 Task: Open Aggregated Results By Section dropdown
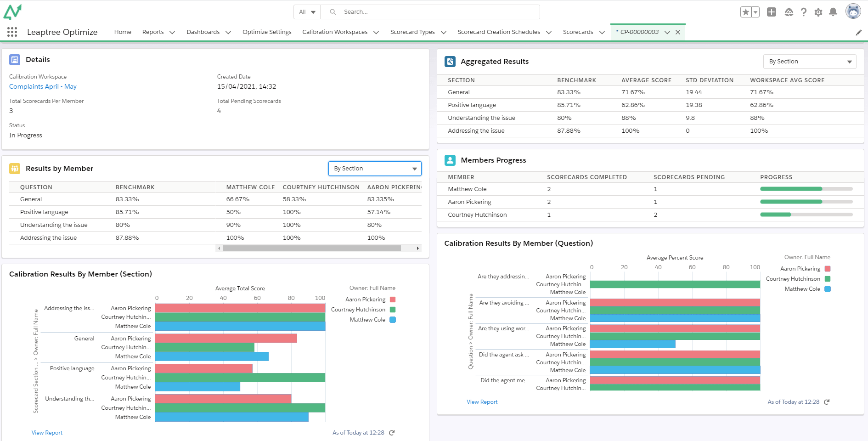point(810,62)
